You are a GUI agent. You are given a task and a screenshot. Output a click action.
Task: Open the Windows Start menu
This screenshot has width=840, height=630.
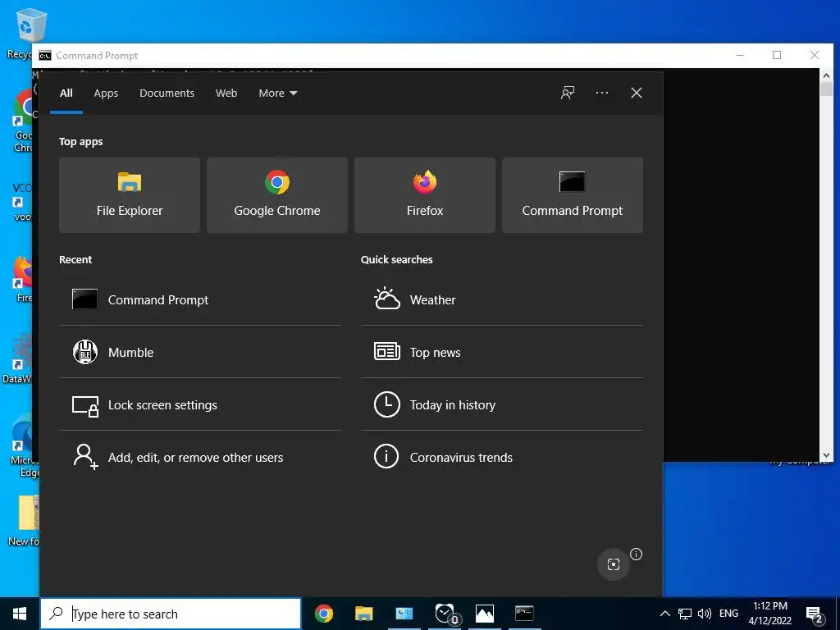(x=20, y=614)
